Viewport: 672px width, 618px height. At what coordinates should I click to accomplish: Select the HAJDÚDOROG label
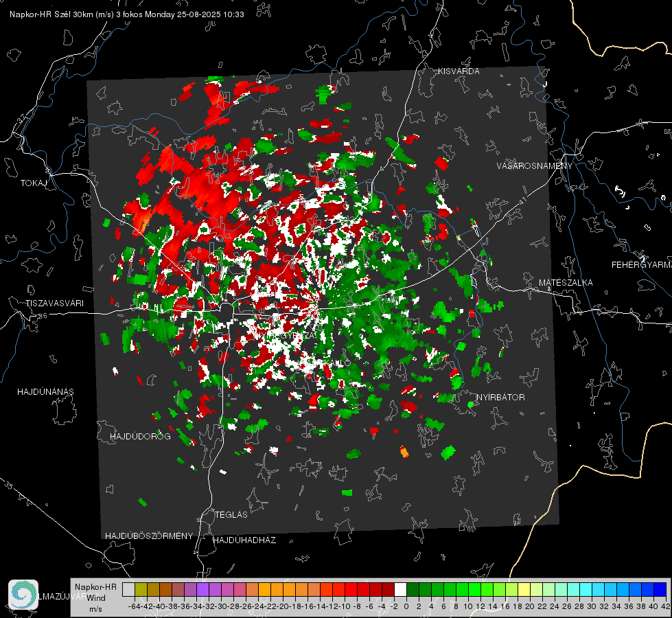(140, 436)
